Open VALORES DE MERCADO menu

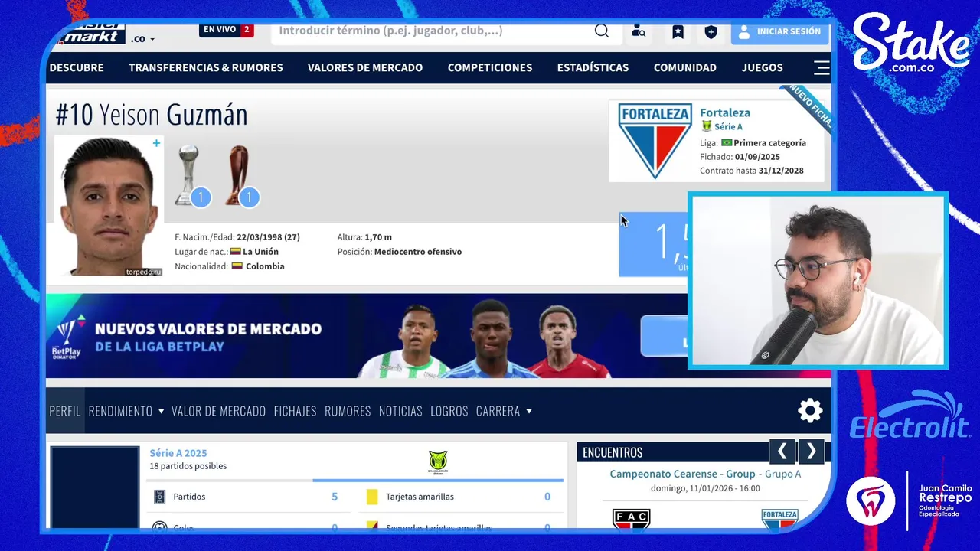(x=365, y=67)
